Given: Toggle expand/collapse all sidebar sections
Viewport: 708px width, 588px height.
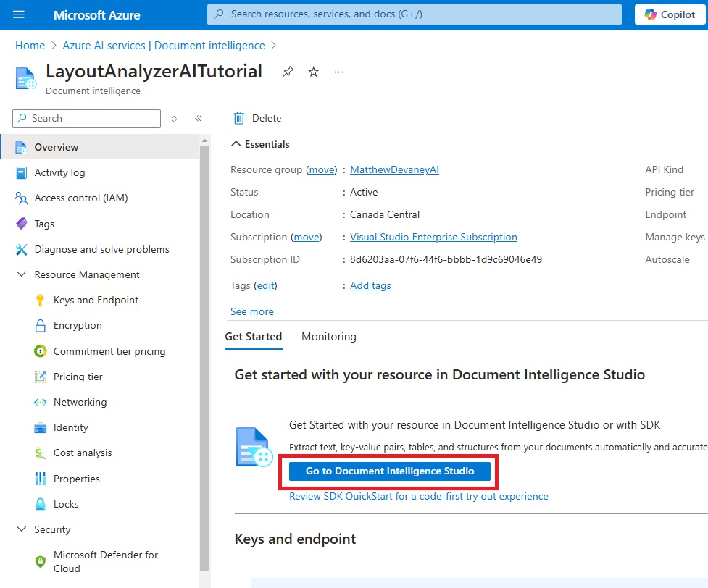Looking at the screenshot, I should pos(174,119).
